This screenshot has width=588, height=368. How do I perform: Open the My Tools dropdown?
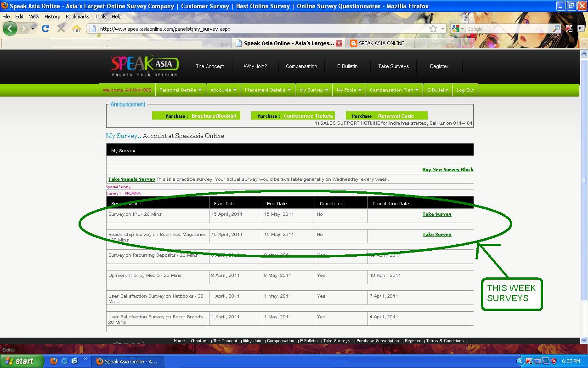pyautogui.click(x=349, y=90)
